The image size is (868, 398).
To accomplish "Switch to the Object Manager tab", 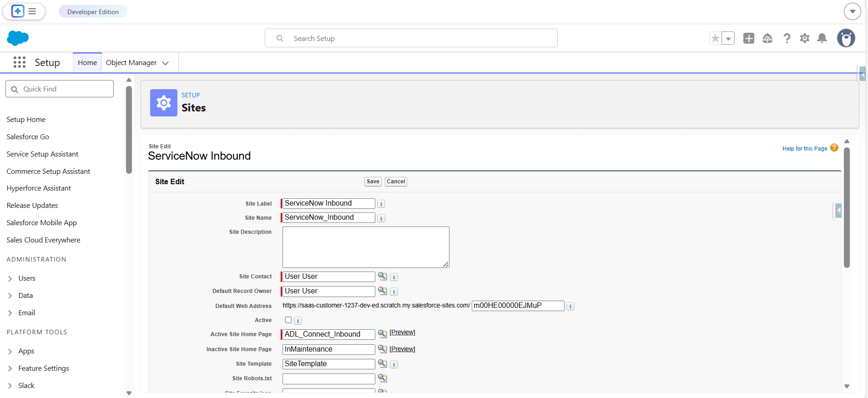I will (x=131, y=63).
